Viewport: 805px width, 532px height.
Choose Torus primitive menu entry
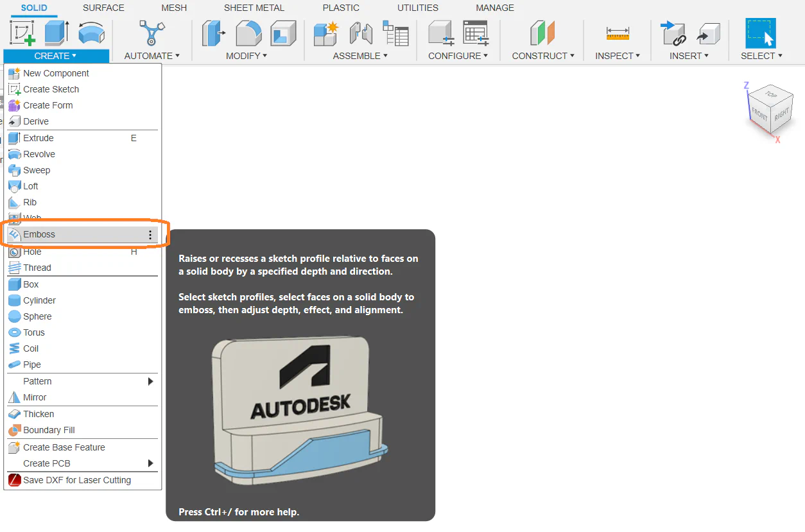pyautogui.click(x=82, y=332)
